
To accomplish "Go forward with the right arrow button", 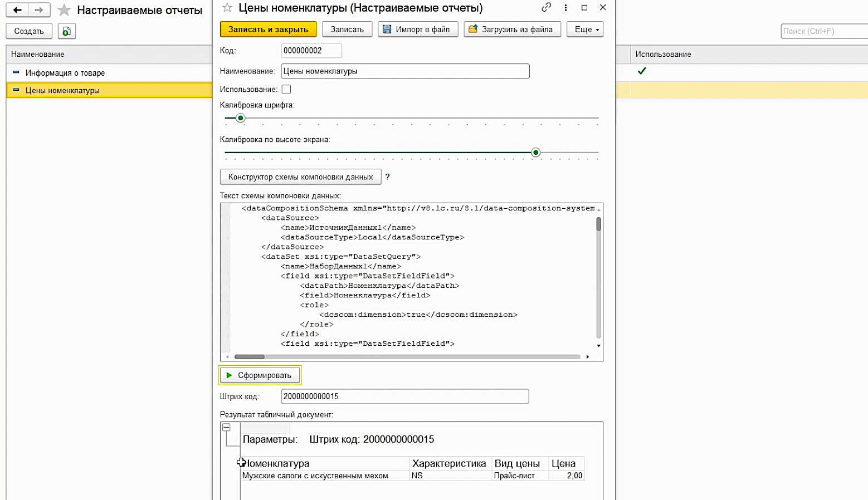I will click(38, 10).
